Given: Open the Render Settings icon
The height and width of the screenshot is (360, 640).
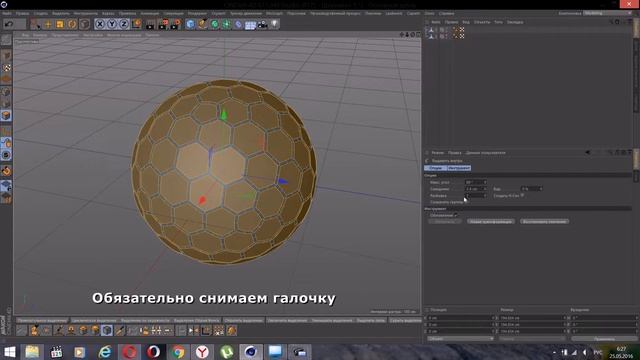Looking at the screenshot, I should [x=175, y=24].
